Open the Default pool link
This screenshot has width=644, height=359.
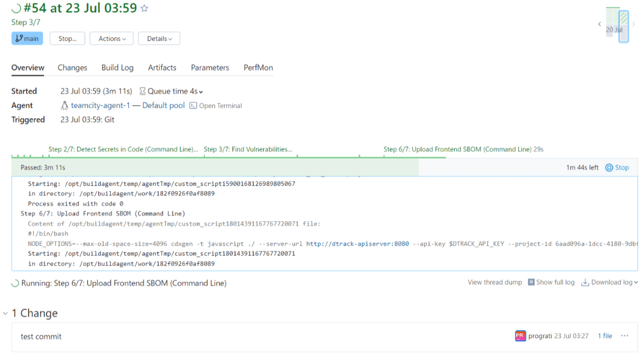(163, 106)
